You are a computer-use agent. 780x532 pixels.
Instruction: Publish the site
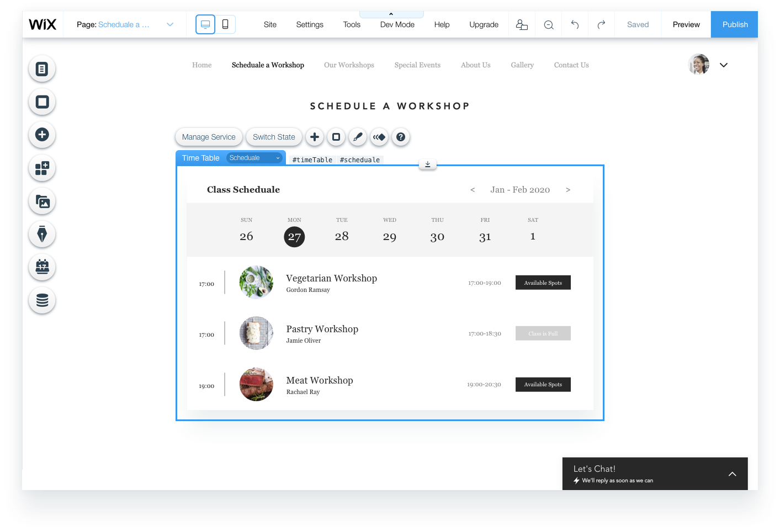coord(735,24)
